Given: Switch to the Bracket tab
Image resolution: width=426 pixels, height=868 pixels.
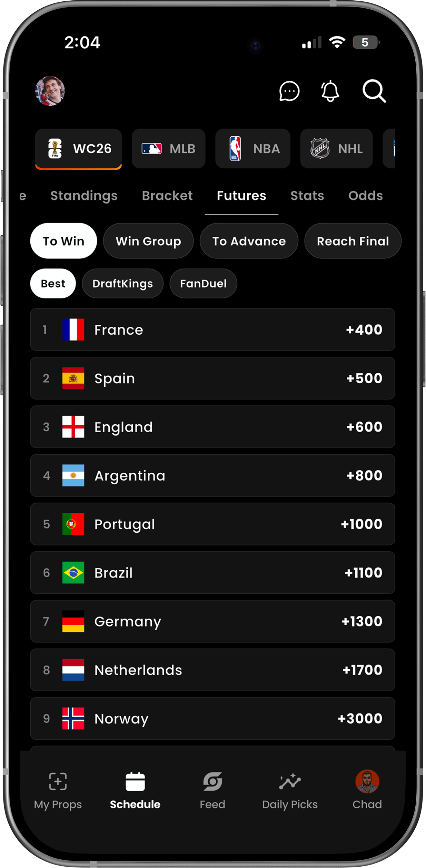Looking at the screenshot, I should 167,196.
